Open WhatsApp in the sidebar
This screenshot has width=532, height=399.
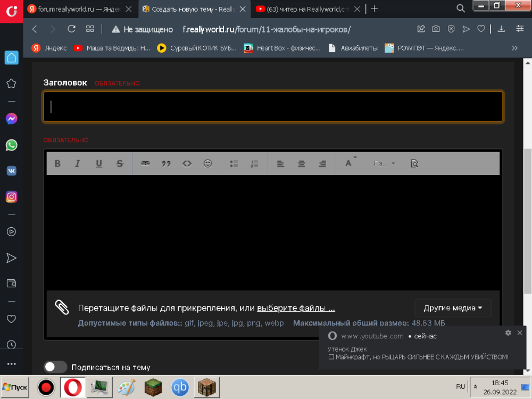pos(12,145)
